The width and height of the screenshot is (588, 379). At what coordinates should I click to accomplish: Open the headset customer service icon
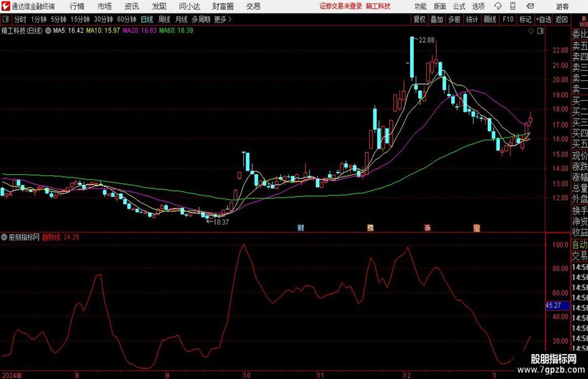pos(498,6)
